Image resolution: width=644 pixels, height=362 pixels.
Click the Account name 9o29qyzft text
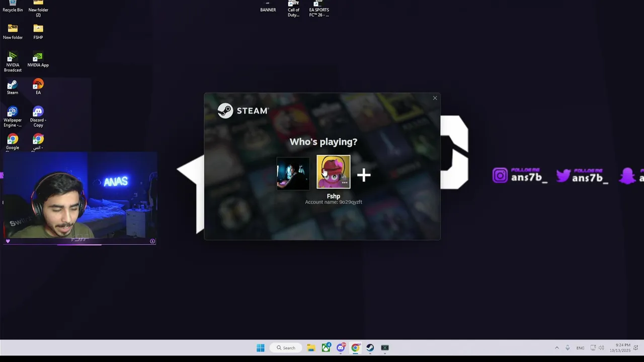pos(334,202)
